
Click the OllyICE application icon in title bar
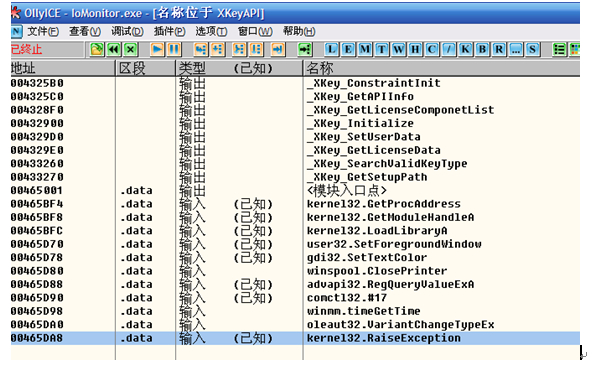(x=15, y=13)
